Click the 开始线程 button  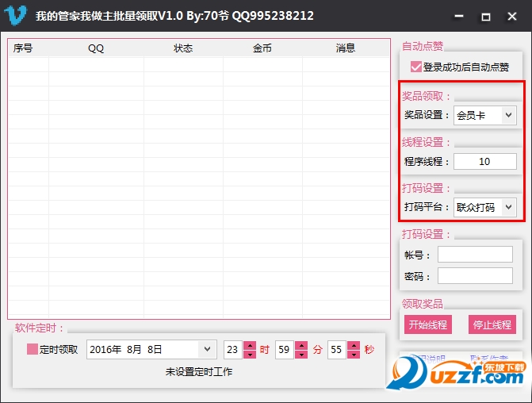[428, 325]
